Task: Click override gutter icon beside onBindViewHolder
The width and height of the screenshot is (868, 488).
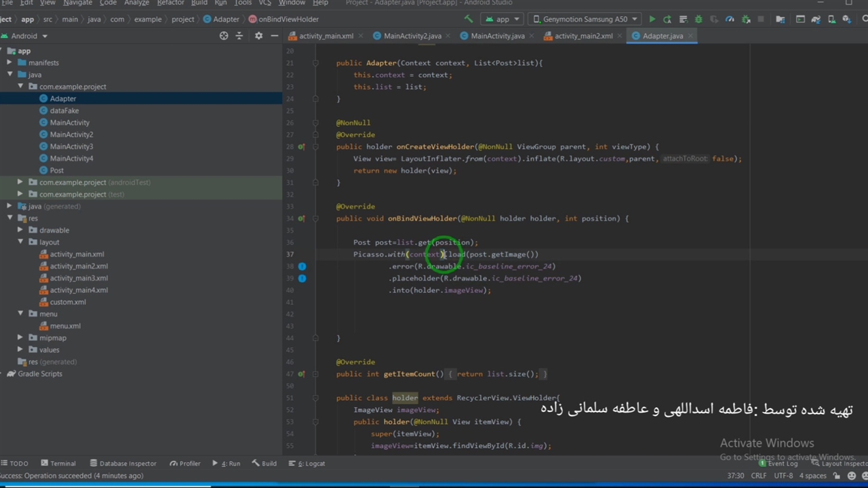Action: [302, 219]
